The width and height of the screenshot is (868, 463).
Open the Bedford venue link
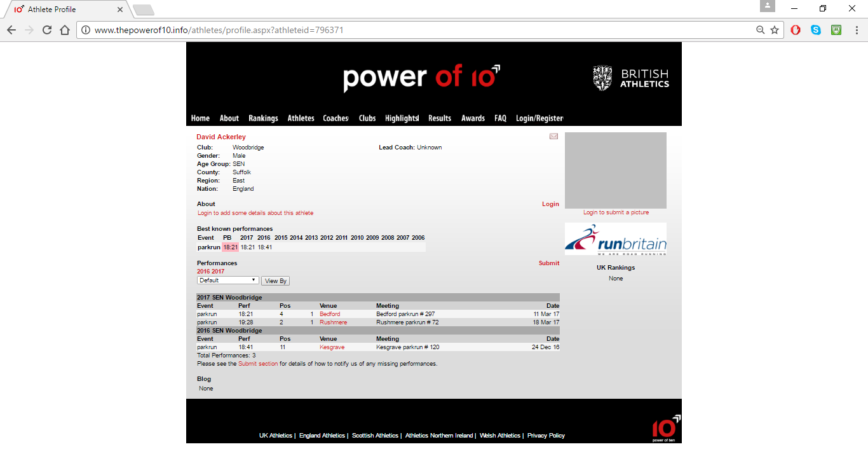[330, 314]
